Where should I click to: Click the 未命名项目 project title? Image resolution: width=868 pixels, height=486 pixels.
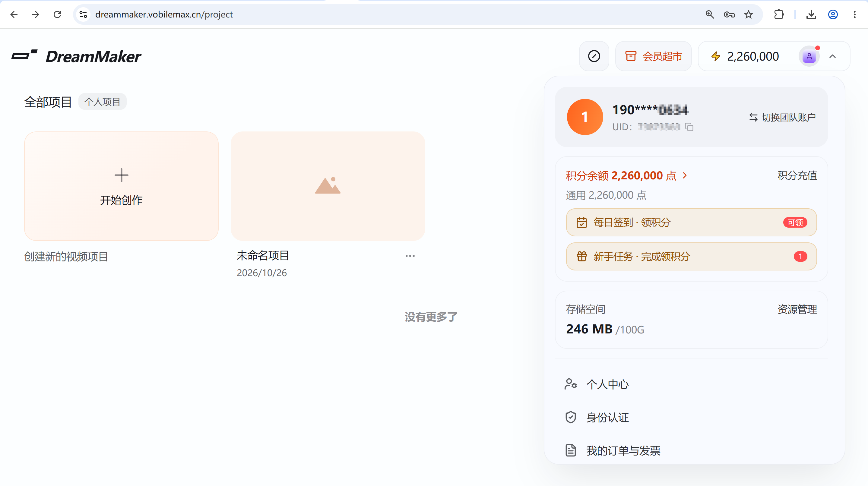[x=263, y=256]
